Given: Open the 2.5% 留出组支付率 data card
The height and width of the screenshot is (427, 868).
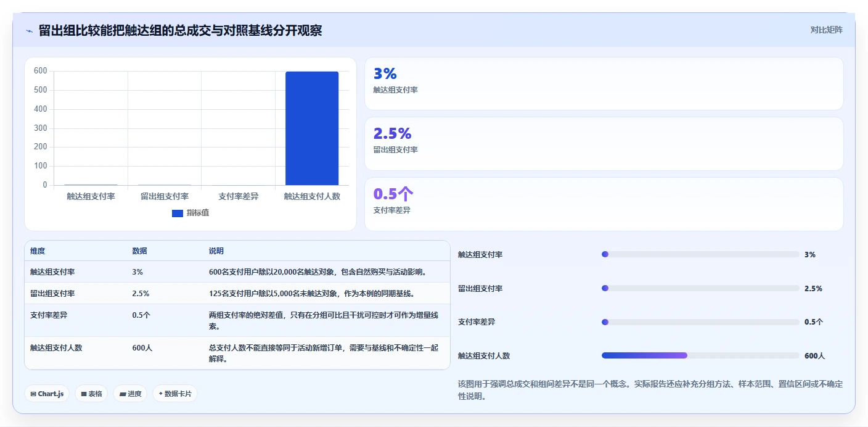Looking at the screenshot, I should click(604, 144).
